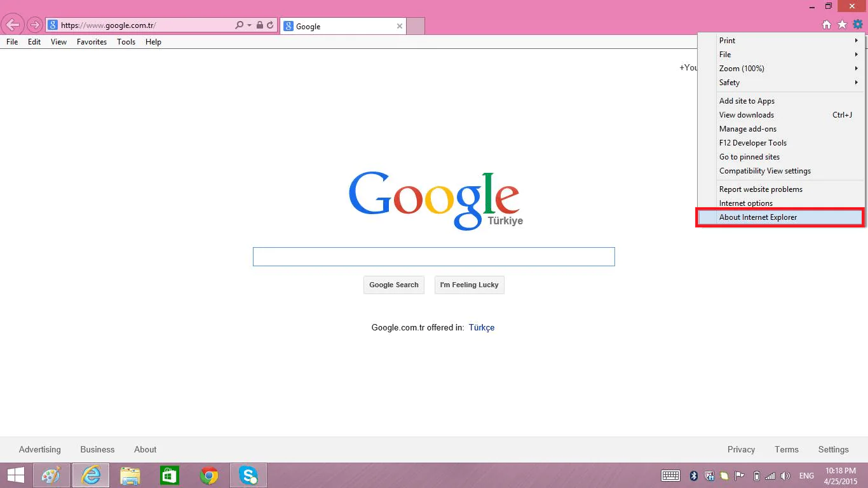
Task: Open Favorites via the star icon
Action: click(842, 24)
